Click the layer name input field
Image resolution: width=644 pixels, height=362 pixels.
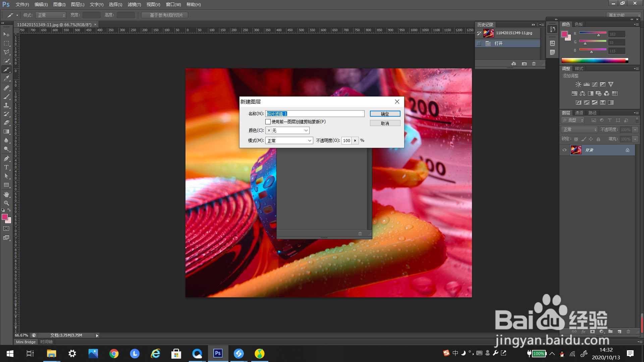[x=315, y=114]
